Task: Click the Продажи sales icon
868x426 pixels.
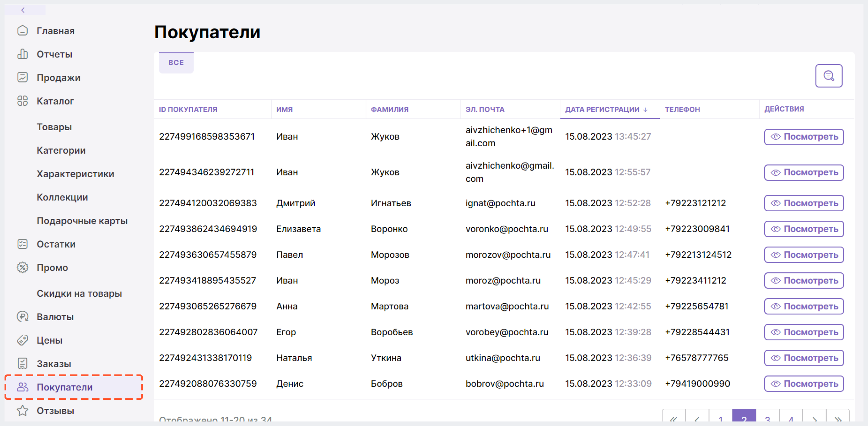Action: pyautogui.click(x=23, y=77)
